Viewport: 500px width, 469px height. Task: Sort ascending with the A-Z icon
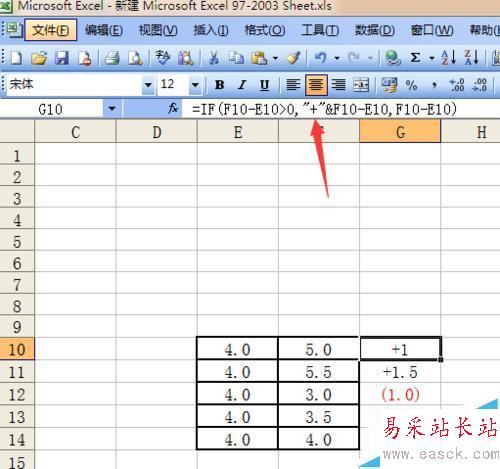tap(448, 58)
